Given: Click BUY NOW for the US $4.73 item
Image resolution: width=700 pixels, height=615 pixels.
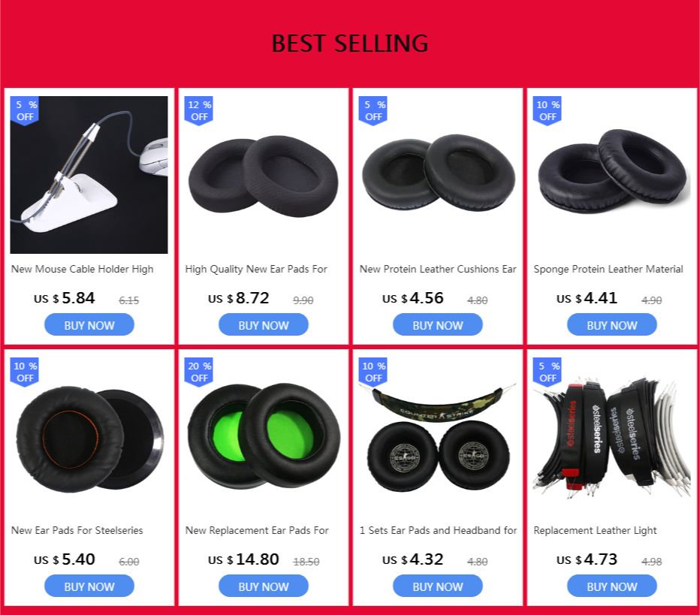Looking at the screenshot, I should [x=611, y=586].
